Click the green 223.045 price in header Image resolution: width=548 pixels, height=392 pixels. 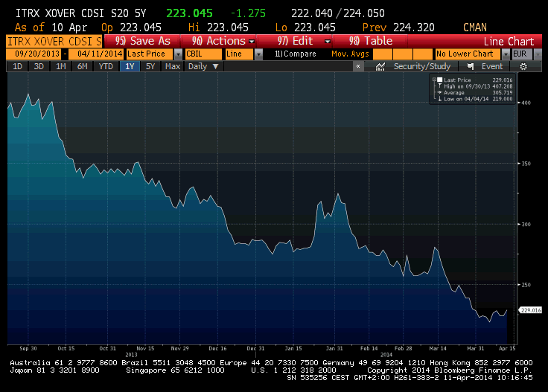tap(189, 13)
